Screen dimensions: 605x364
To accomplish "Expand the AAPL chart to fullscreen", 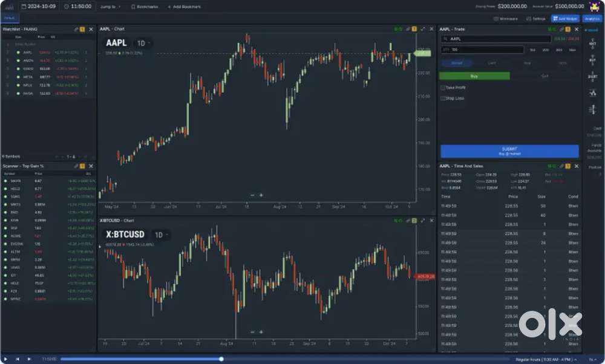I will [x=422, y=29].
